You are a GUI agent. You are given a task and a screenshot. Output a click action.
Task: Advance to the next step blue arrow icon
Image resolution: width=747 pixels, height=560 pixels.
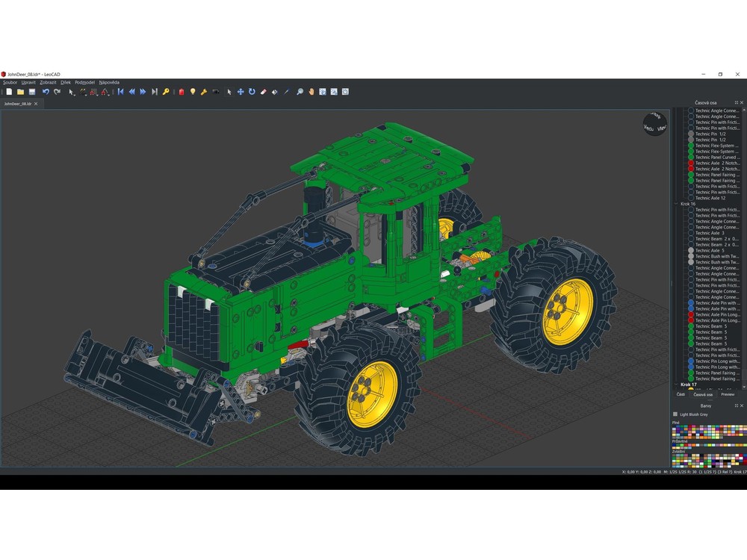coord(142,90)
